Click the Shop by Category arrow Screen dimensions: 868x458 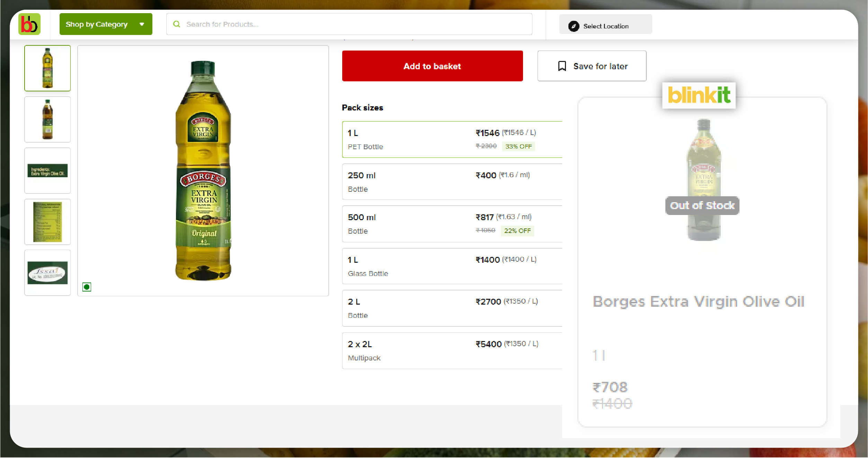coord(142,24)
